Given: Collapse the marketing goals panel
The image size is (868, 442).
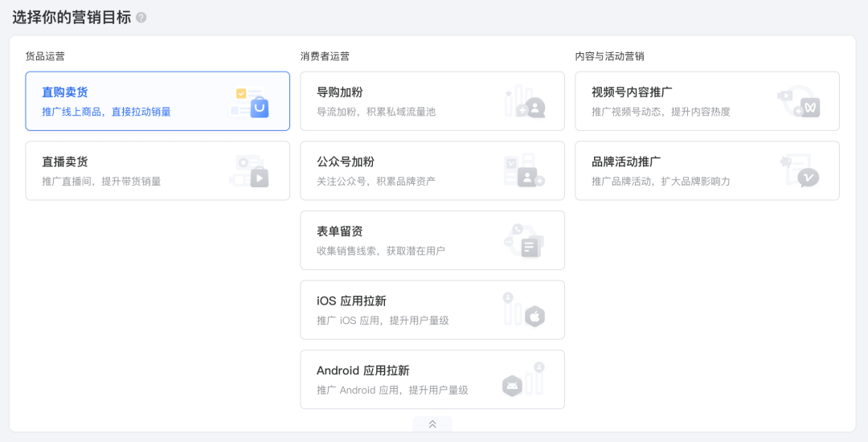Looking at the screenshot, I should pos(432,424).
